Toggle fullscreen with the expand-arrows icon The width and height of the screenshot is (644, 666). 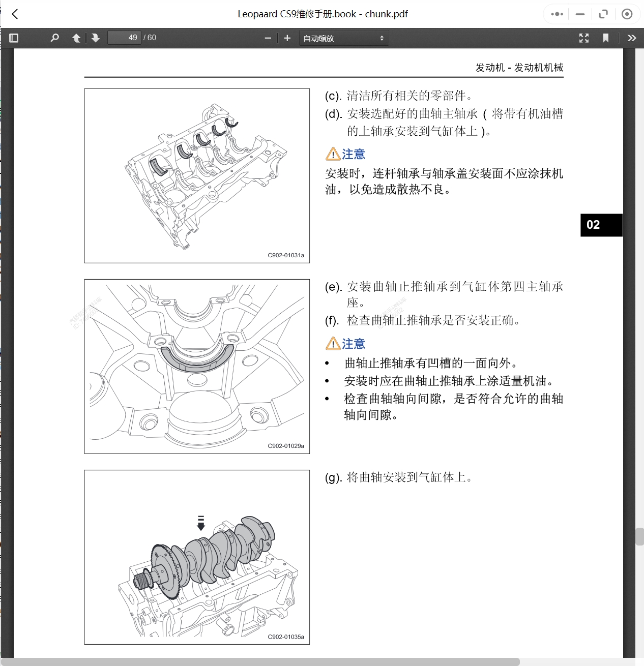[x=584, y=37]
